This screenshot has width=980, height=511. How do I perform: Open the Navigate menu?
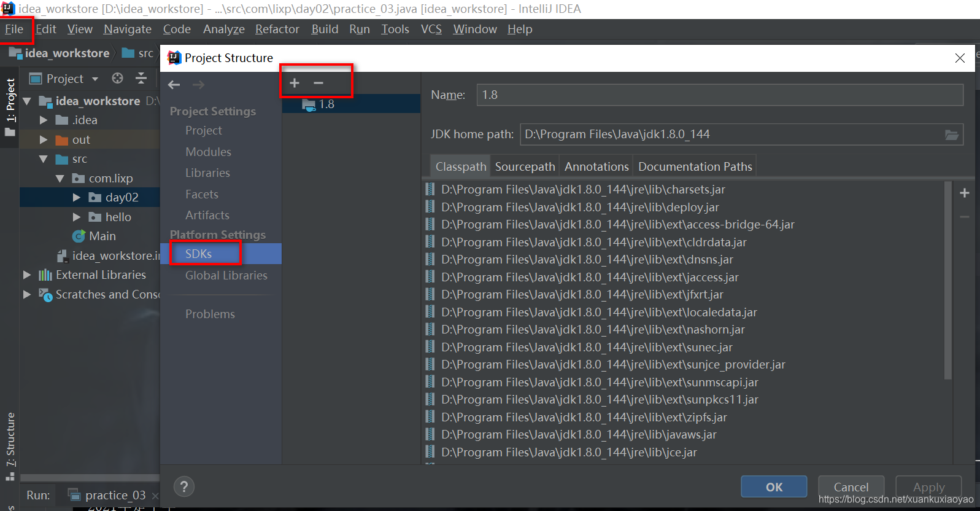128,29
